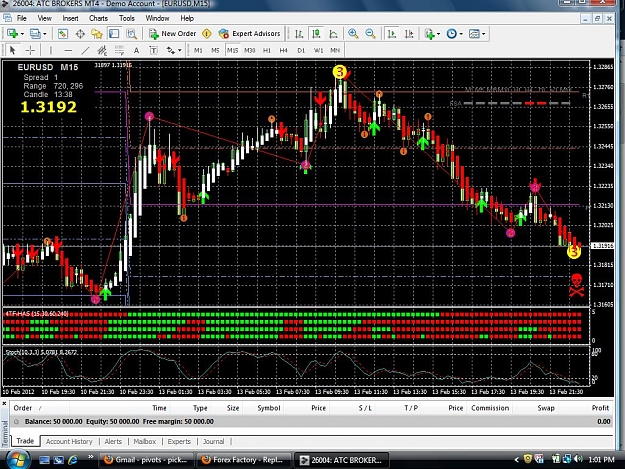This screenshot has width=625, height=469.
Task: Open the Charts menu
Action: [x=98, y=18]
